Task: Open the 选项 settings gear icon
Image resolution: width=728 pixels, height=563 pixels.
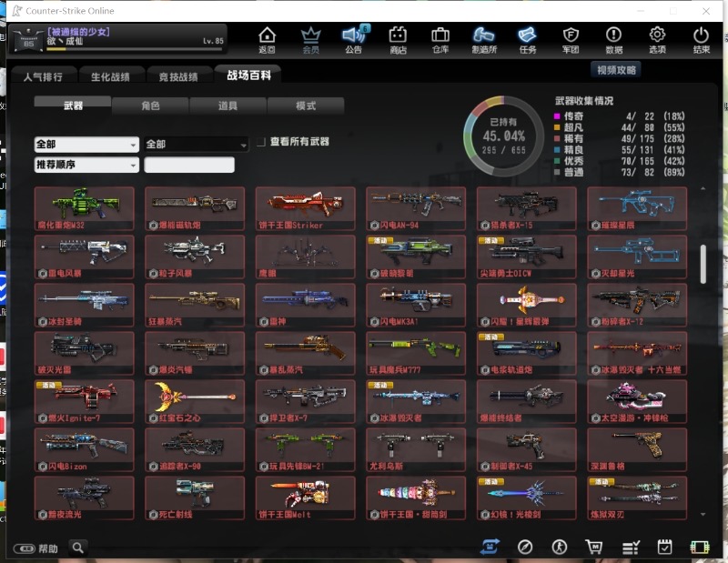Action: click(657, 40)
